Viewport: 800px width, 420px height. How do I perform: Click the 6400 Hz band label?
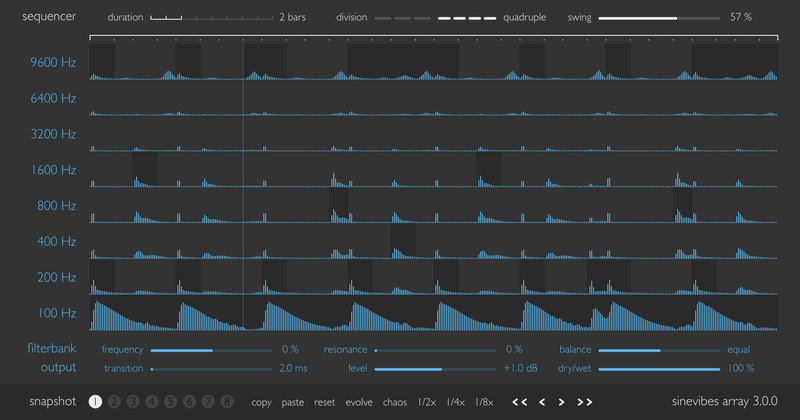click(x=53, y=98)
